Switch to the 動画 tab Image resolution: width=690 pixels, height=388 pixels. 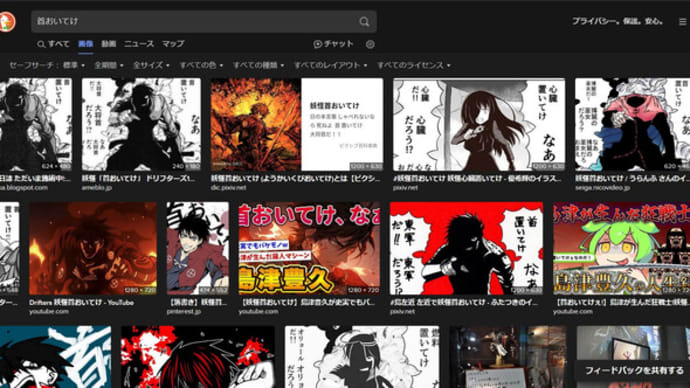tap(109, 44)
